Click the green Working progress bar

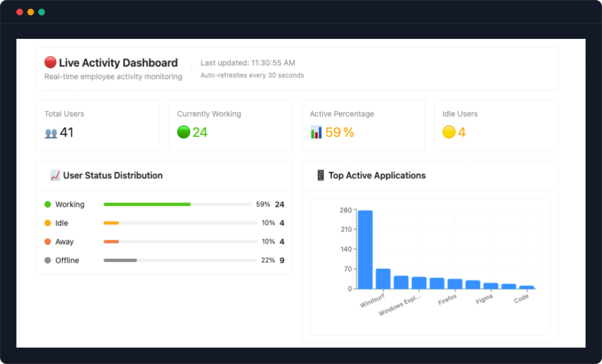click(x=147, y=205)
